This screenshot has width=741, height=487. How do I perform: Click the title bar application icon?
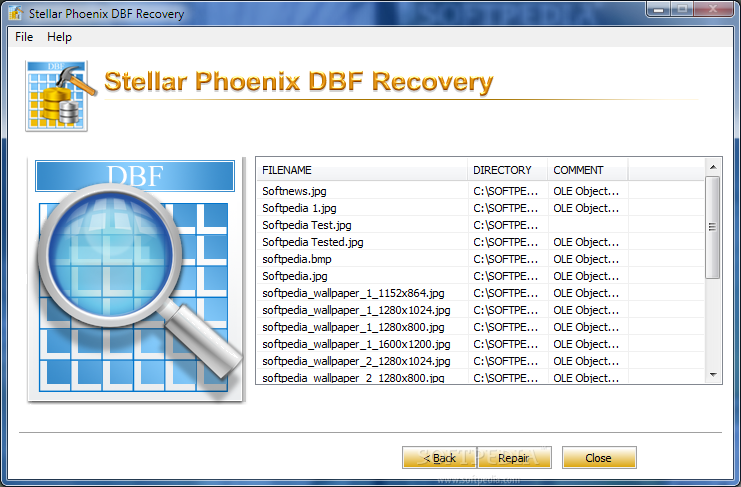(x=16, y=13)
